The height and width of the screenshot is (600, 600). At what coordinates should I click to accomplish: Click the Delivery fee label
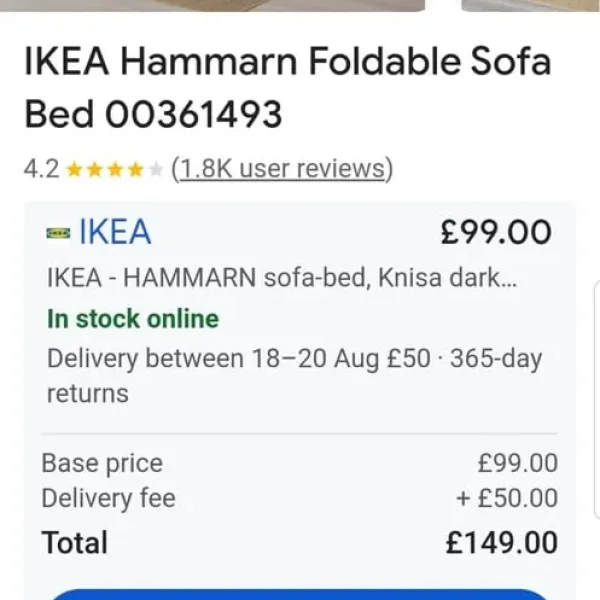click(x=108, y=498)
